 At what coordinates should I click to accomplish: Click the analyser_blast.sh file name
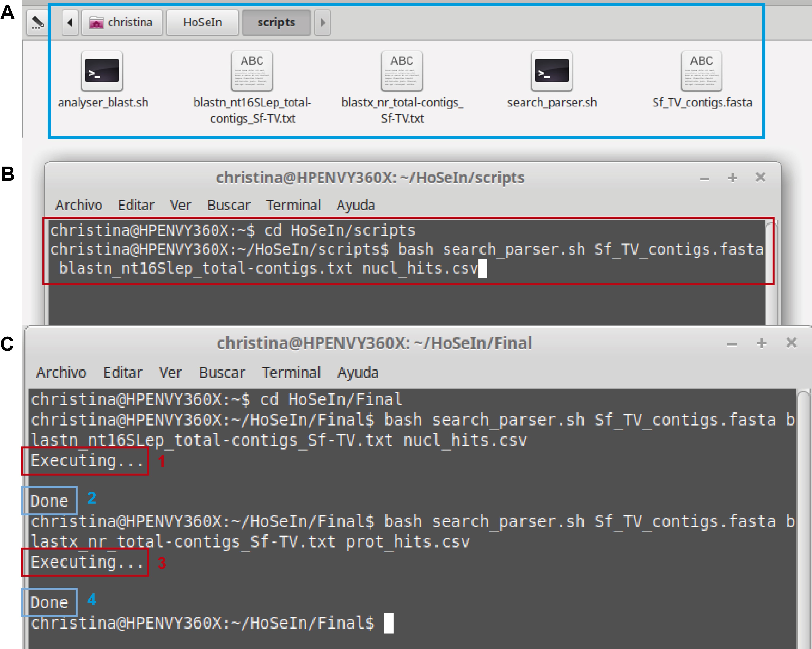coord(103,102)
